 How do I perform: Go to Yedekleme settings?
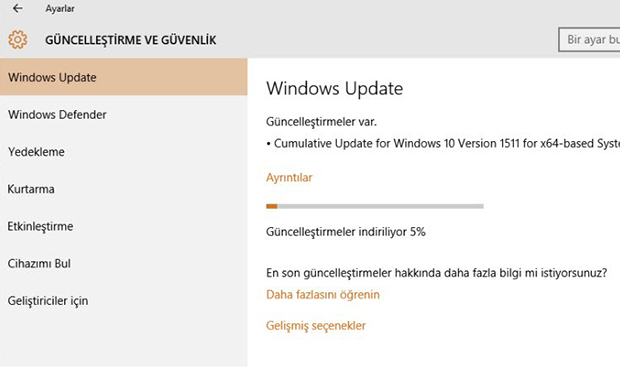coord(124,152)
